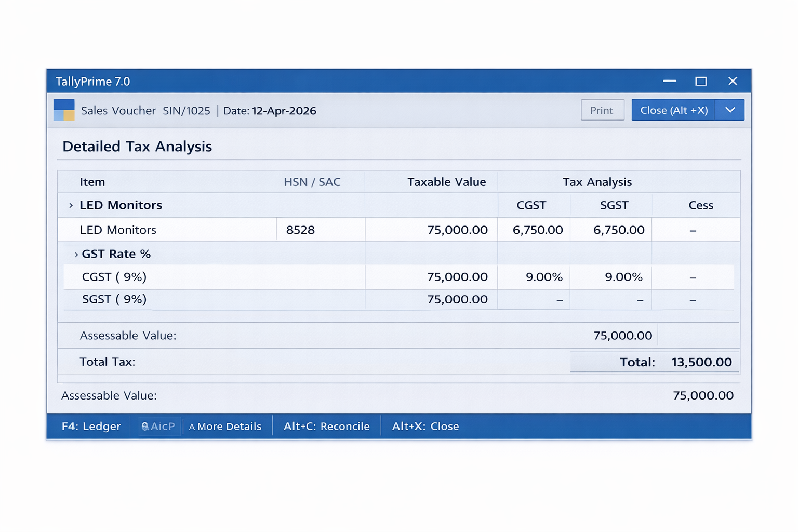The width and height of the screenshot is (798, 532).
Task: Select the Detailed Tax Analysis heading
Action: click(137, 147)
